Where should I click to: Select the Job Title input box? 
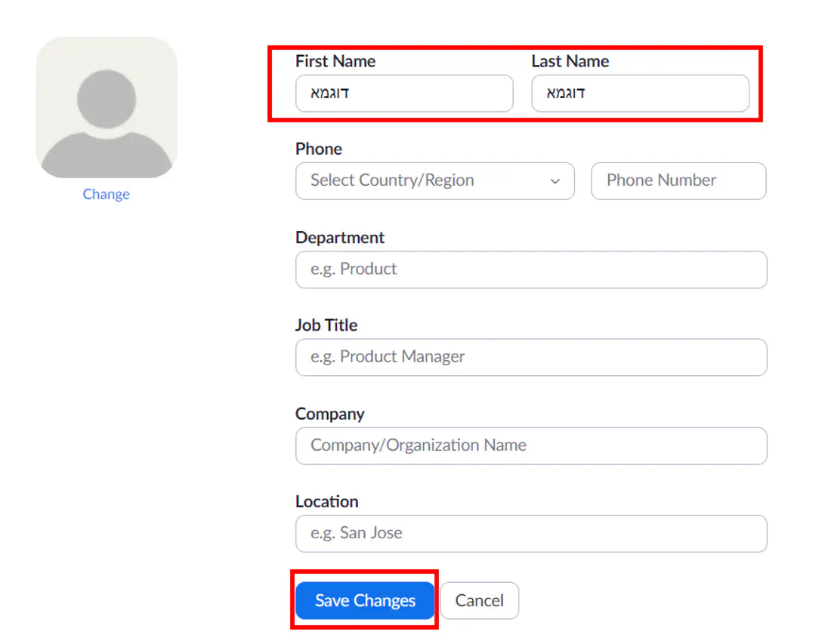tap(530, 357)
